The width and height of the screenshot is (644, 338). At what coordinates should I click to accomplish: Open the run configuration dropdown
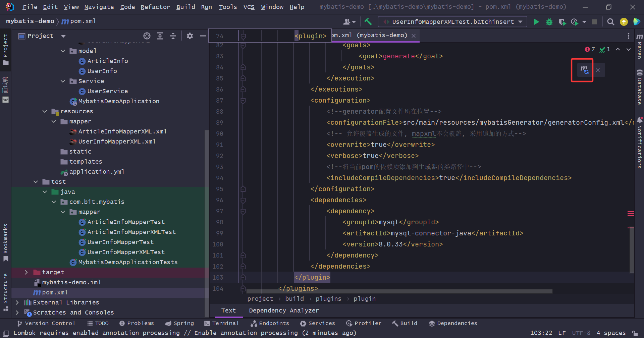pyautogui.click(x=452, y=22)
